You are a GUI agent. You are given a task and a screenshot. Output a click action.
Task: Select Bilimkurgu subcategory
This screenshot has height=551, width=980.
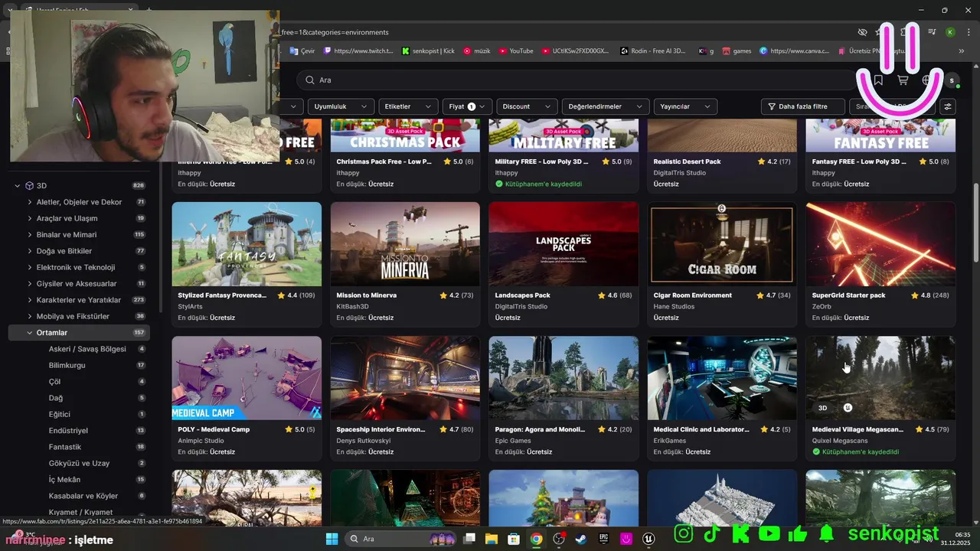(x=67, y=365)
